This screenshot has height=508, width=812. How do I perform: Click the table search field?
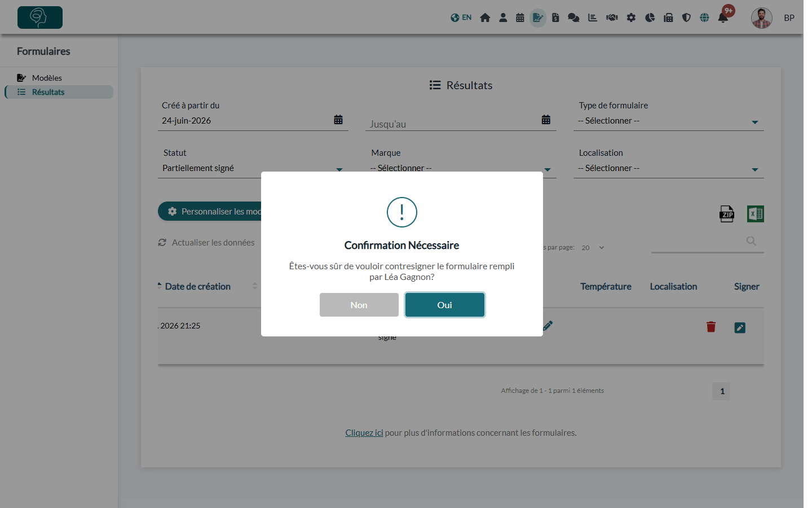pyautogui.click(x=708, y=243)
